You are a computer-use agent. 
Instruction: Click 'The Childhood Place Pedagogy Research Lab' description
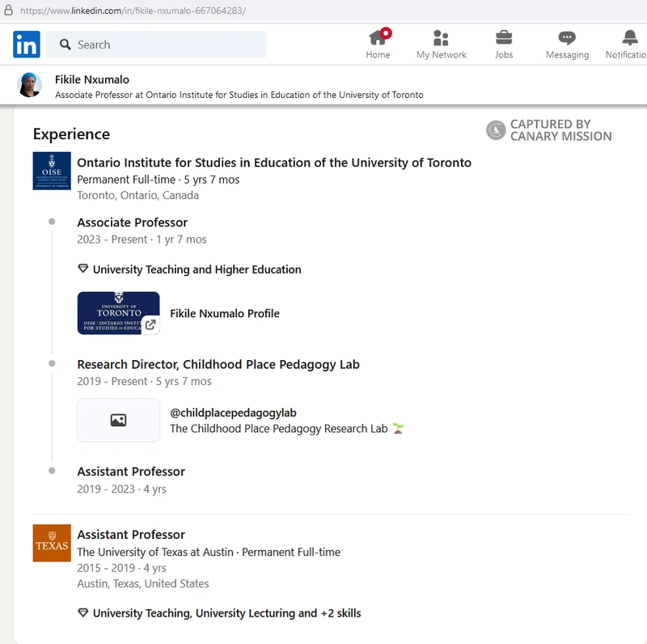coord(278,429)
